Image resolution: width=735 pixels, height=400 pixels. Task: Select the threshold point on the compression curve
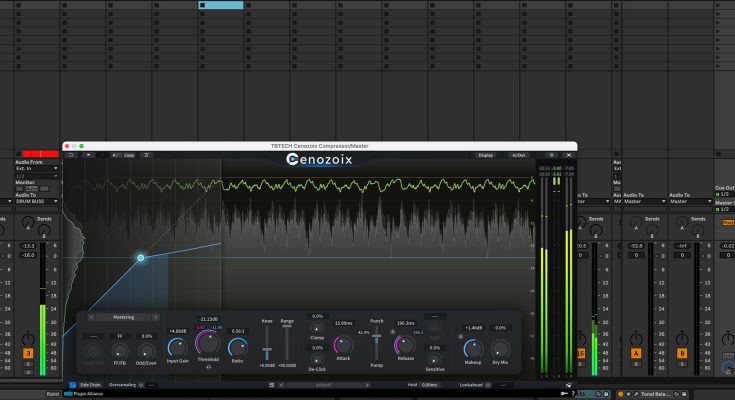(x=141, y=258)
